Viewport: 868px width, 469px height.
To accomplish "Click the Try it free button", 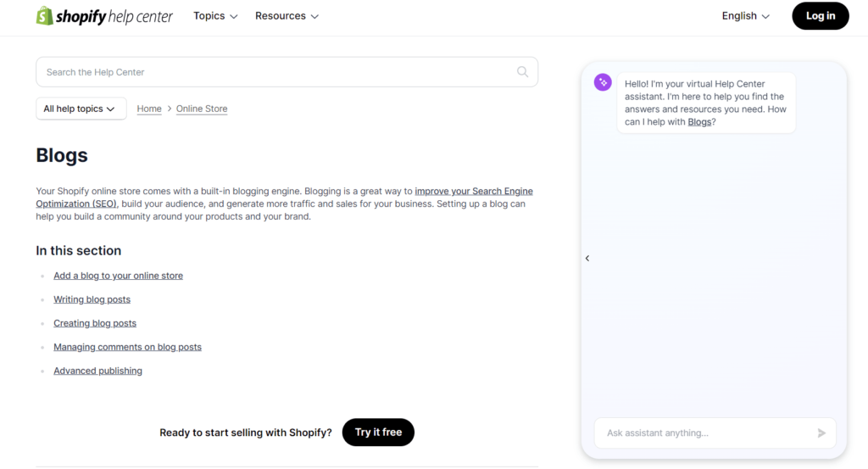I will 378,433.
